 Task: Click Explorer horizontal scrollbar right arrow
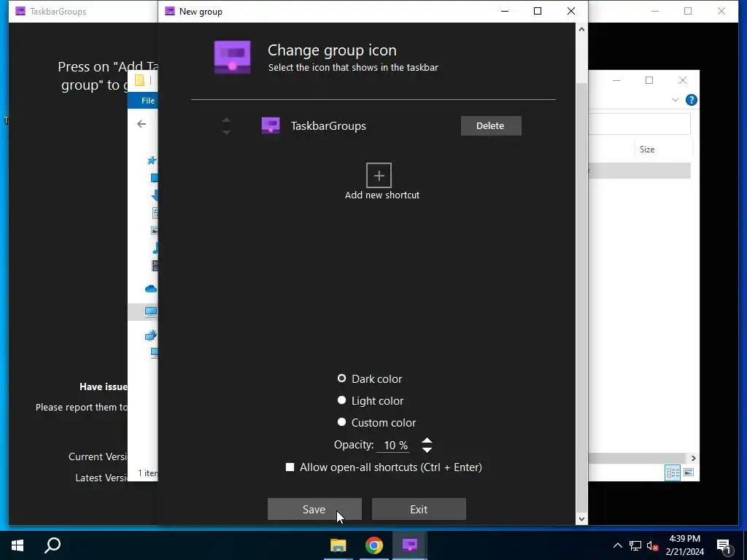click(x=693, y=458)
